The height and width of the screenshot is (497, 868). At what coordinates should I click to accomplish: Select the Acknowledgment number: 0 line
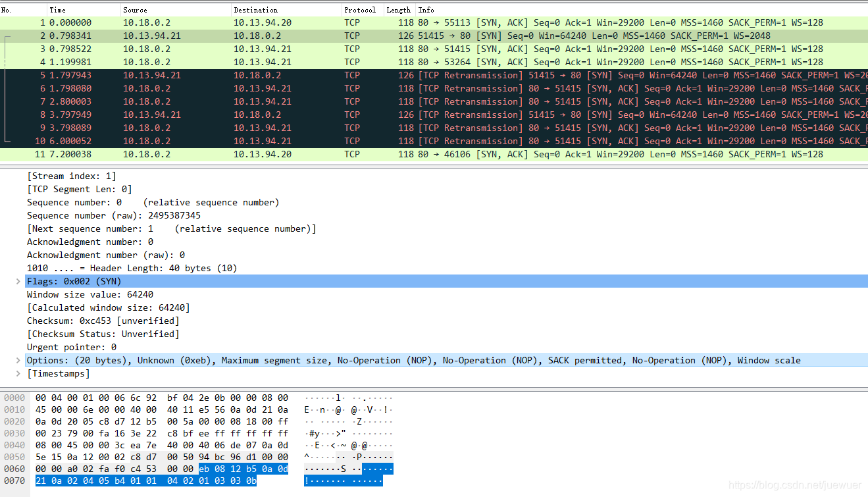[x=90, y=242]
